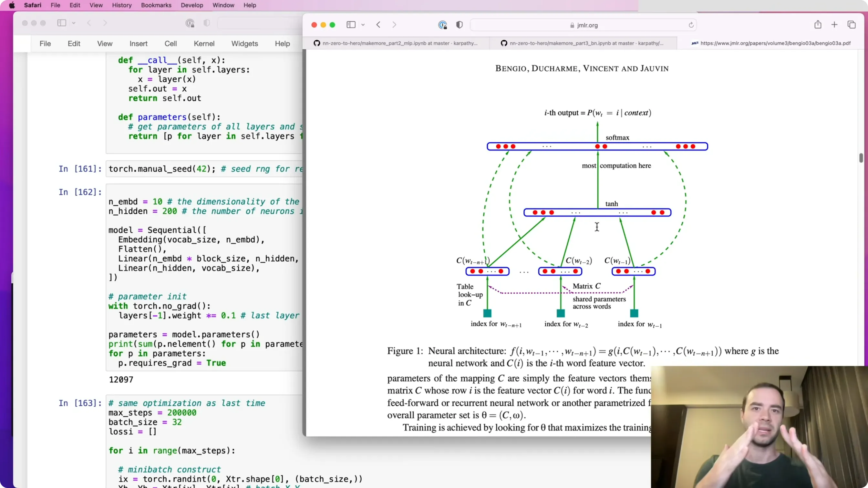Click the 1Password extension icon in front window
The image size is (868, 488).
pos(442,25)
